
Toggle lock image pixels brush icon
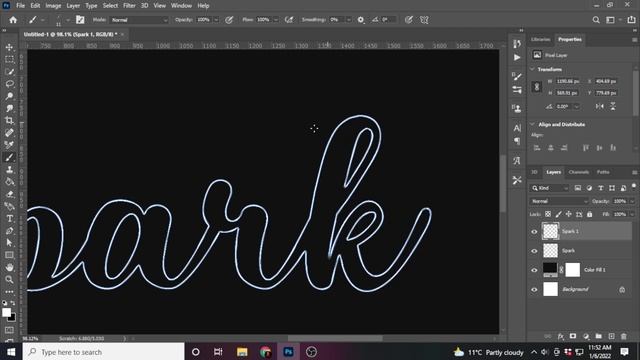558,214
